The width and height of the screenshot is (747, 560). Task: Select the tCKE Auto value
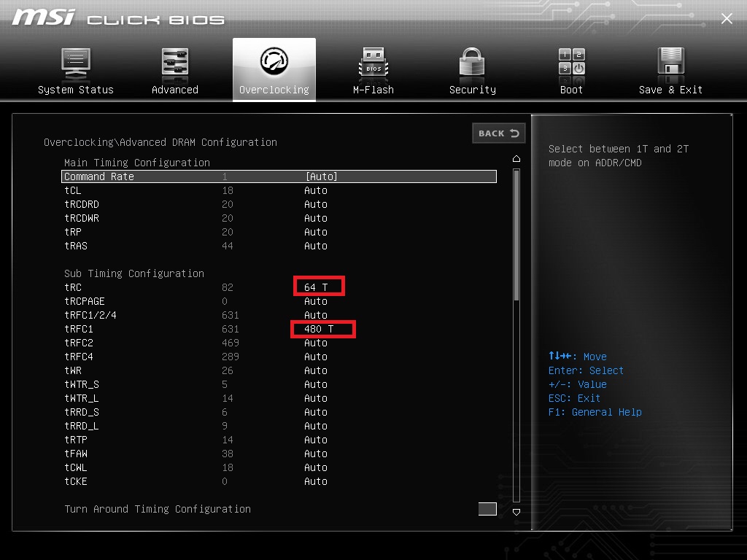pos(316,481)
